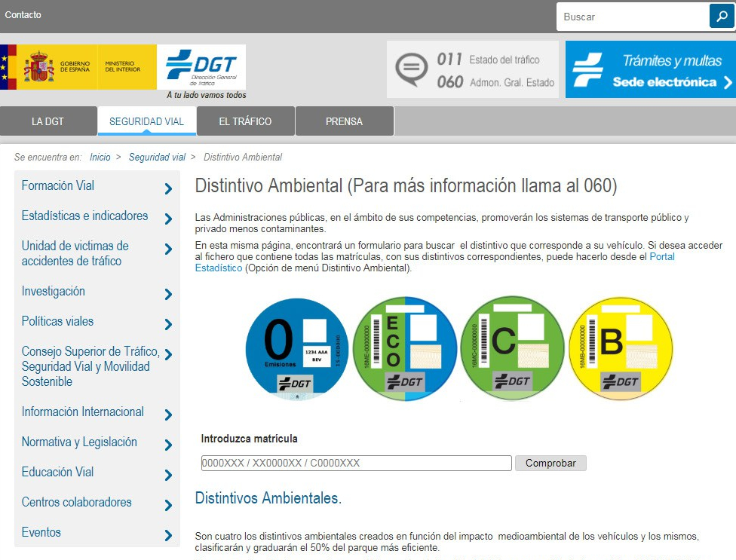The height and width of the screenshot is (560, 736).
Task: Open Consejo Superior de Tráfico link
Action: [x=90, y=366]
